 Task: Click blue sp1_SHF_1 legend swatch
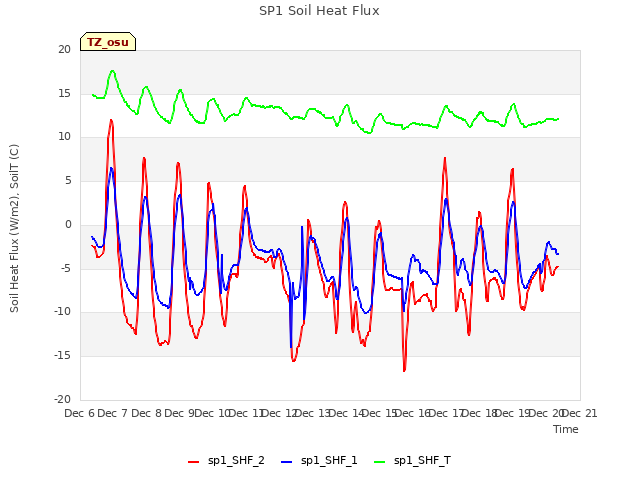tap(287, 462)
